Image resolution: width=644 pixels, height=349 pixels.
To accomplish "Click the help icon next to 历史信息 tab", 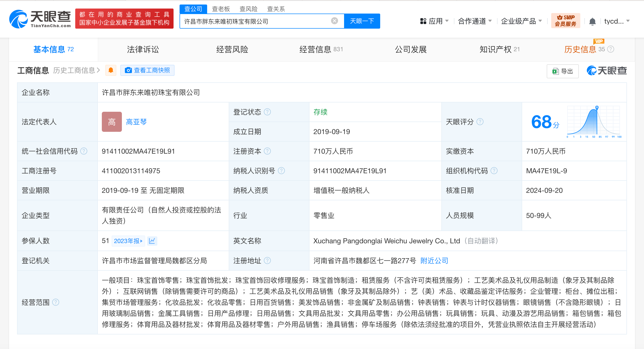I will [611, 49].
